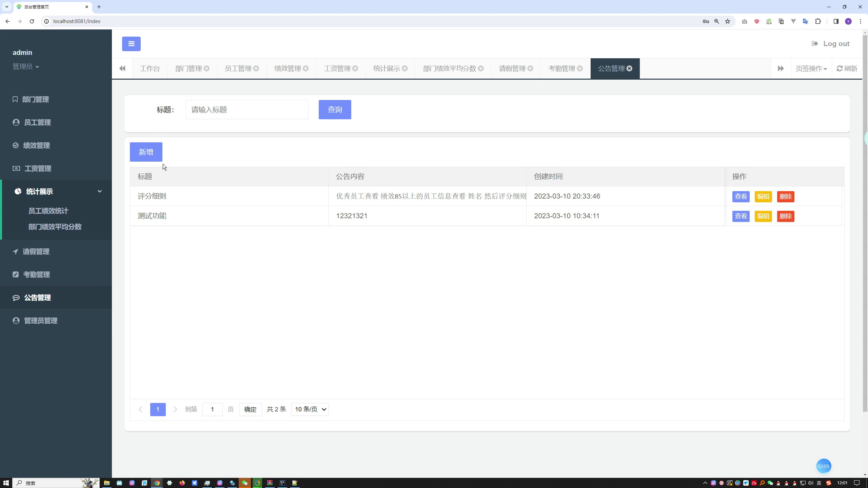
Task: Close the 部门管理 tab
Action: (206, 68)
